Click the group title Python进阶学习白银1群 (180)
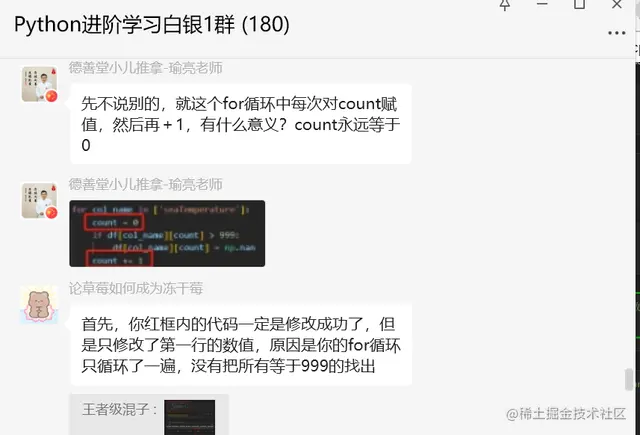 tap(152, 24)
